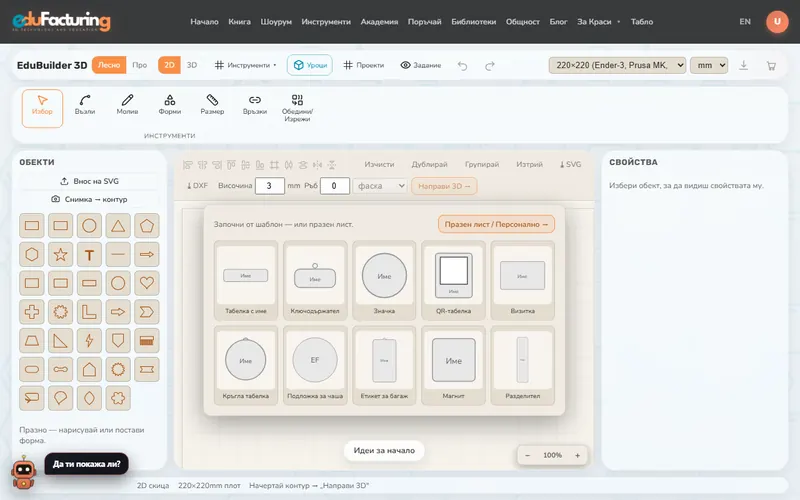800x500 pixels.
Task: Open the mm units dropdown
Action: point(709,65)
